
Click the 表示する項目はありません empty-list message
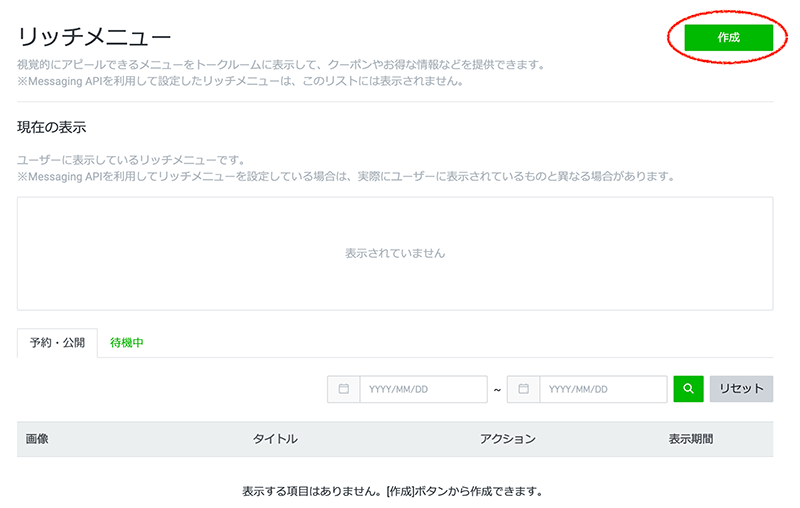click(x=391, y=491)
